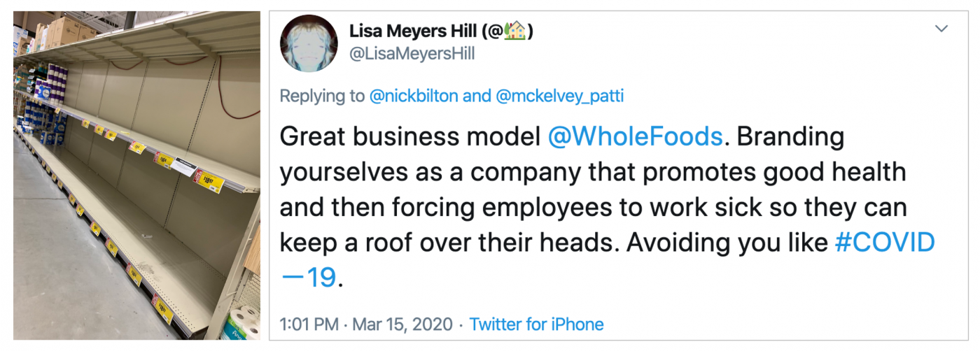Open the Lisa Meyers Hill display name

pyautogui.click(x=418, y=31)
